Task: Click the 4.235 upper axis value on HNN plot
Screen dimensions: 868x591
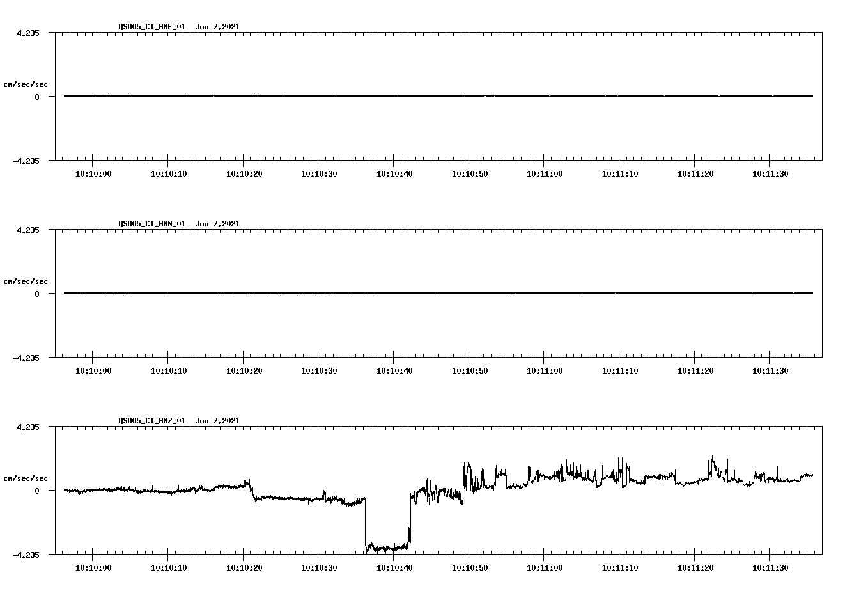Action: click(27, 230)
